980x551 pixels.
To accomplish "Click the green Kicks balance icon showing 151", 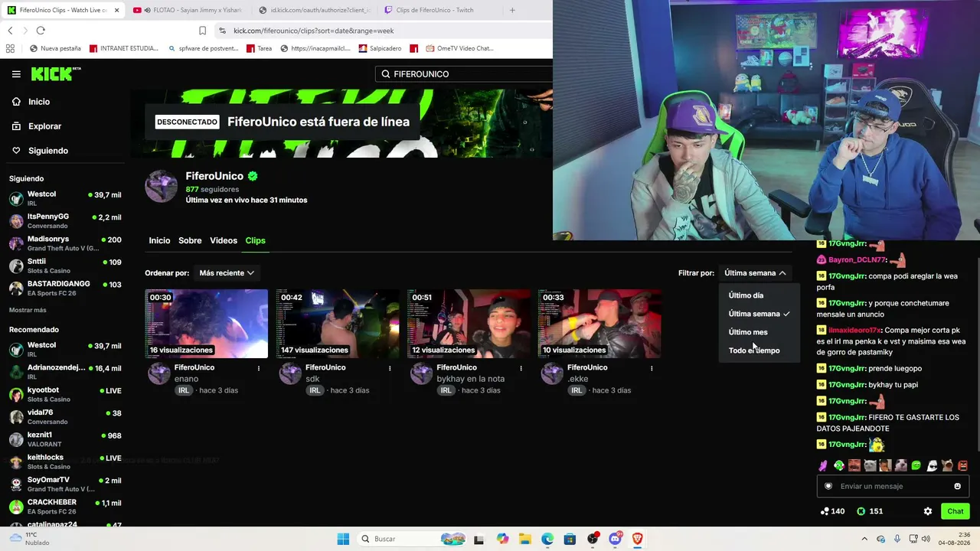I will click(x=861, y=511).
